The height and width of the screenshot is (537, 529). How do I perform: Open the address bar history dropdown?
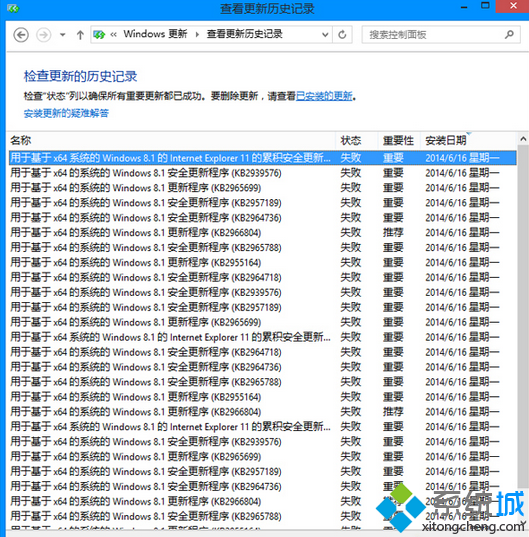tap(325, 35)
